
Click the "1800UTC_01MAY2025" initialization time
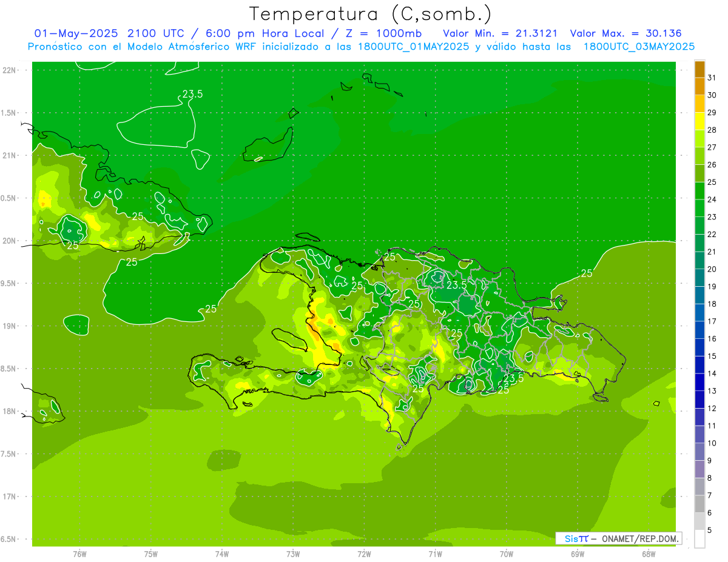coord(414,47)
